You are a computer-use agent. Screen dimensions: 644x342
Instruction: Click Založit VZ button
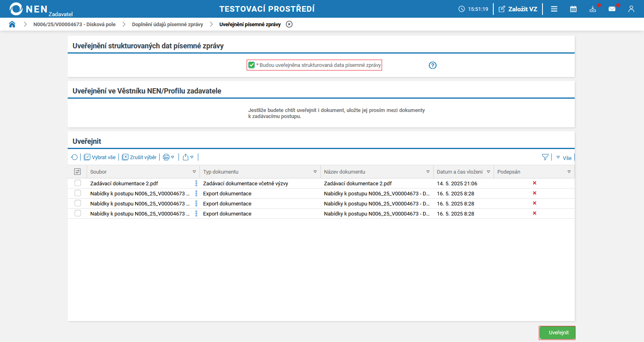point(518,9)
